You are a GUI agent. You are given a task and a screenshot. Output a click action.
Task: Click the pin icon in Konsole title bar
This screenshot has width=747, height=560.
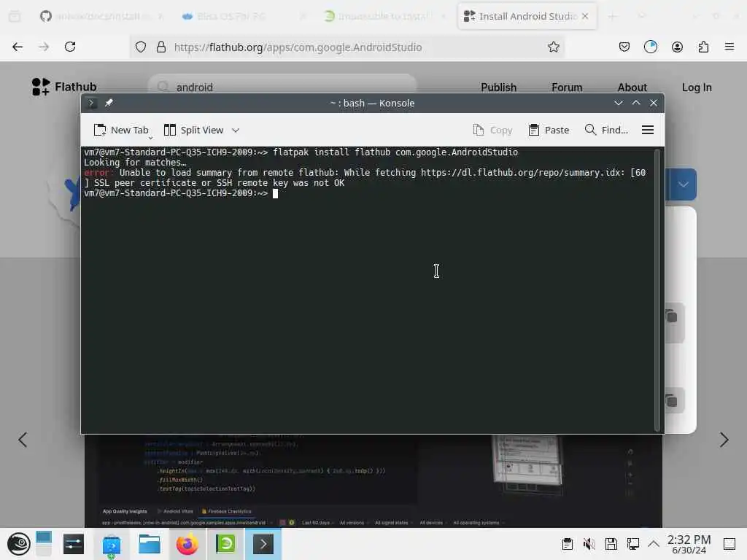[x=109, y=103]
